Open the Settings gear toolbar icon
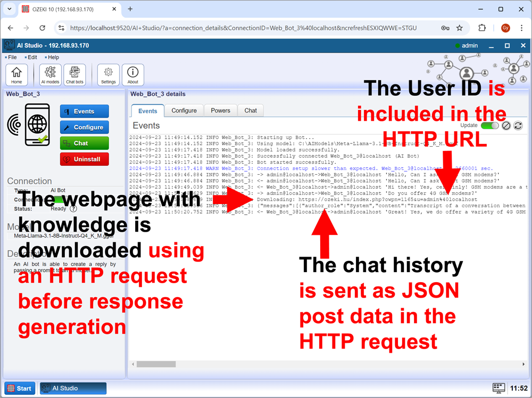The image size is (532, 398). pos(108,74)
